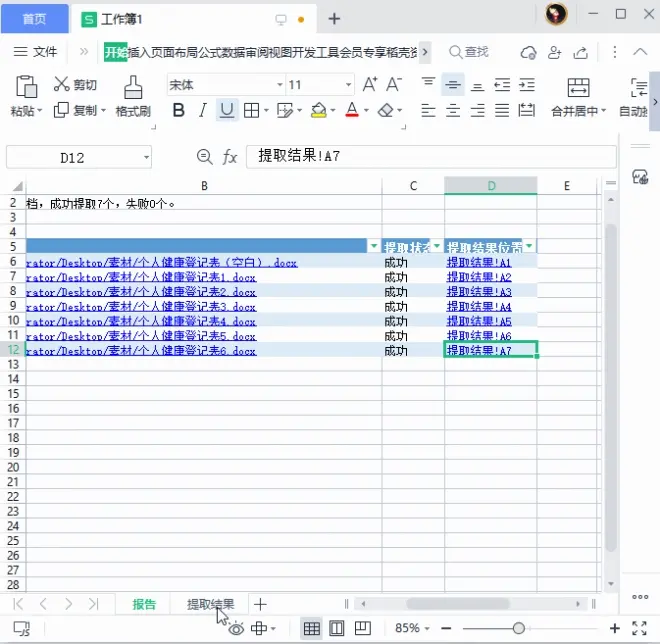Toggle bold formatting
This screenshot has width=660, height=644.
click(178, 110)
